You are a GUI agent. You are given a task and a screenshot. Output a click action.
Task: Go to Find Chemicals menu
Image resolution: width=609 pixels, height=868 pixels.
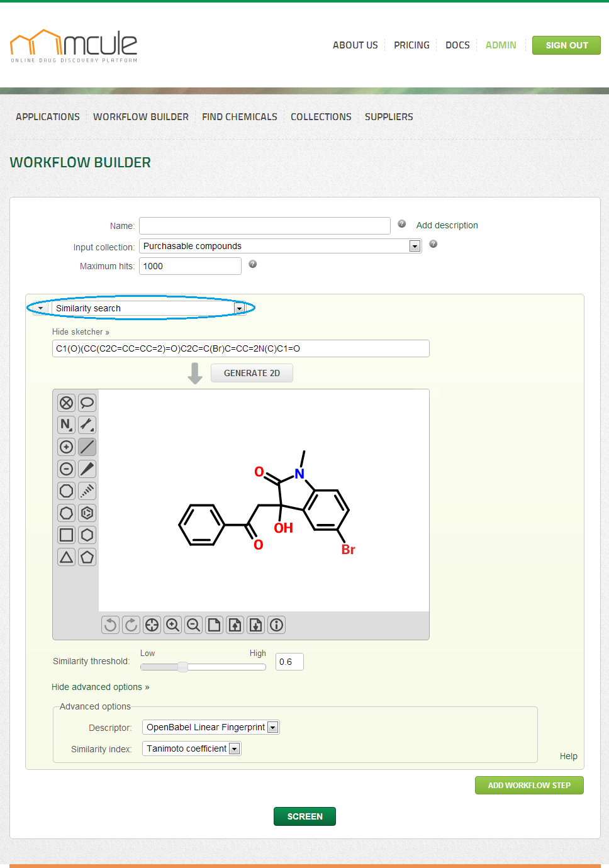coord(240,117)
